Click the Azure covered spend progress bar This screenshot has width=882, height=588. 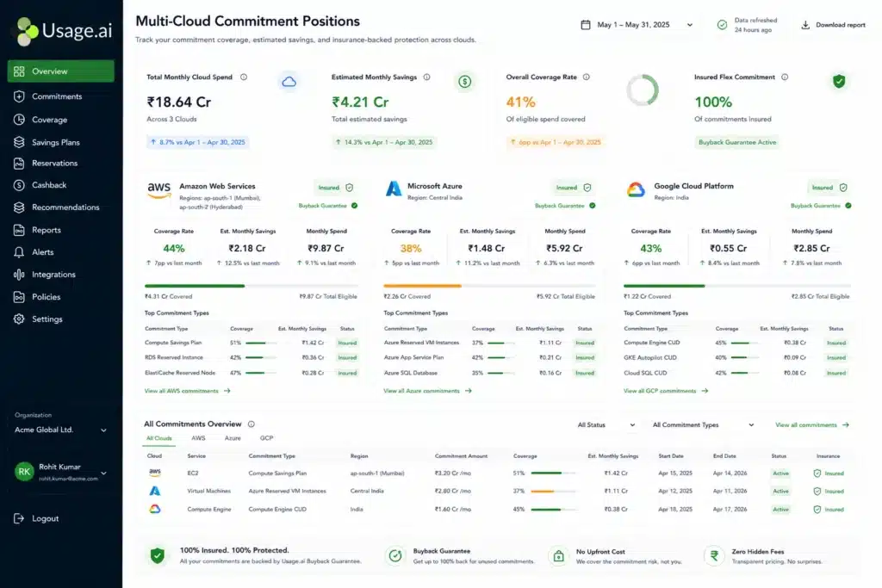click(x=489, y=286)
